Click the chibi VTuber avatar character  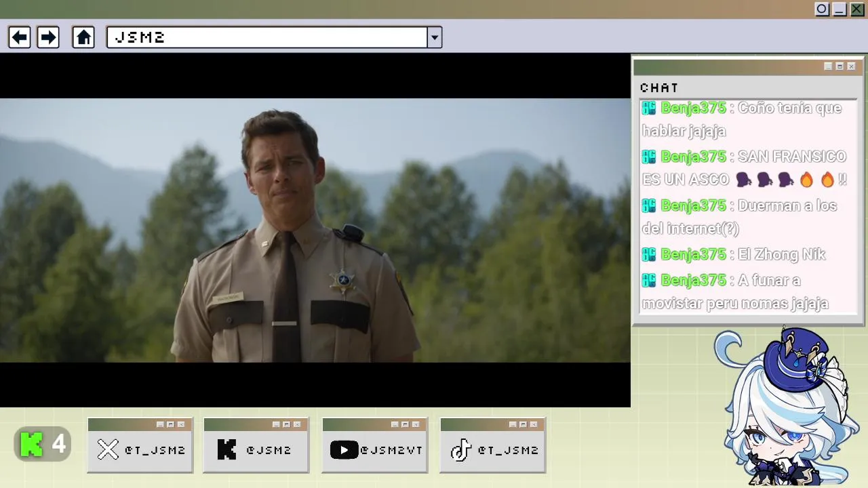click(787, 407)
